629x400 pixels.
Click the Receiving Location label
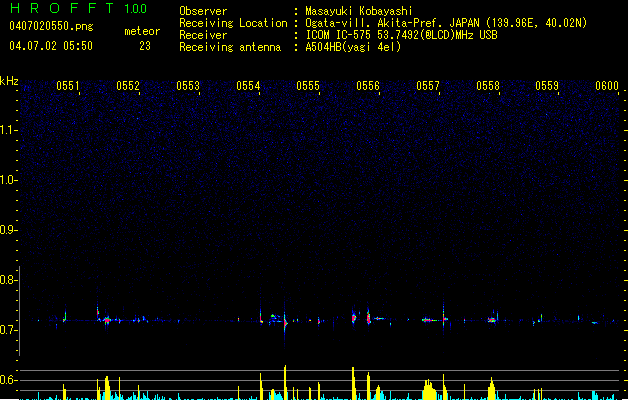click(x=233, y=23)
